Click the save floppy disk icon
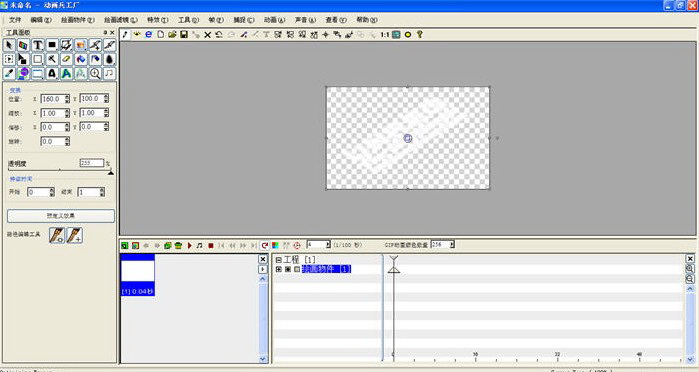The width and height of the screenshot is (699, 372). (184, 34)
